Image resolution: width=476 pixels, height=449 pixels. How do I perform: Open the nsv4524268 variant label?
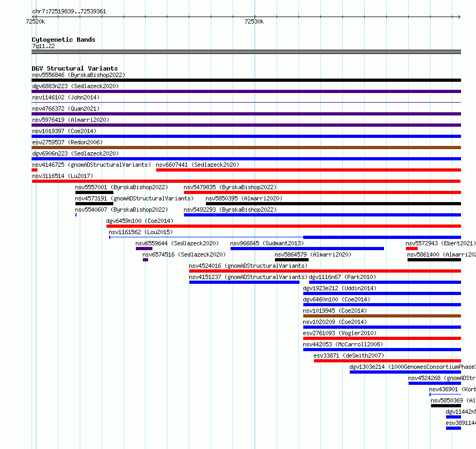[x=442, y=378]
